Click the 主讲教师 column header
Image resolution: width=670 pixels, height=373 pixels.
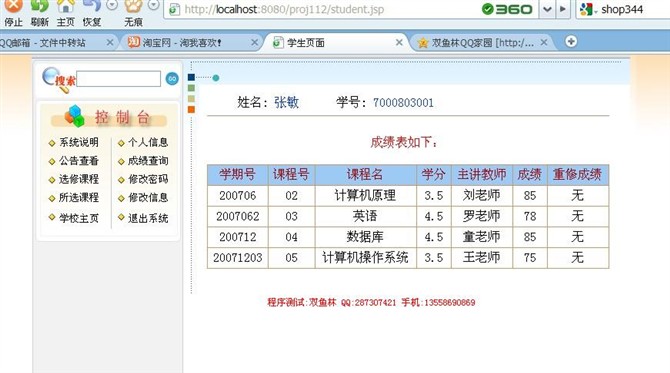[x=482, y=174]
